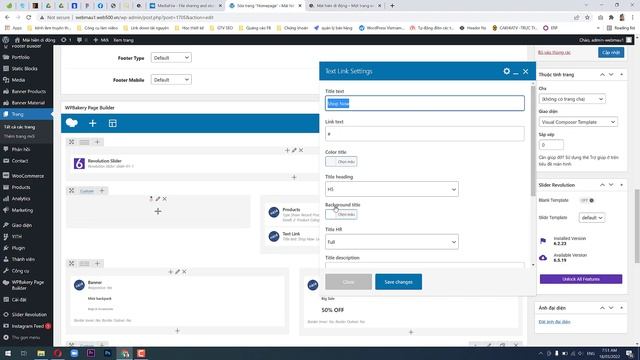Screen dimensions: 640x360
Task: Add new element with the plus toolbar icon
Action: click(x=93, y=123)
